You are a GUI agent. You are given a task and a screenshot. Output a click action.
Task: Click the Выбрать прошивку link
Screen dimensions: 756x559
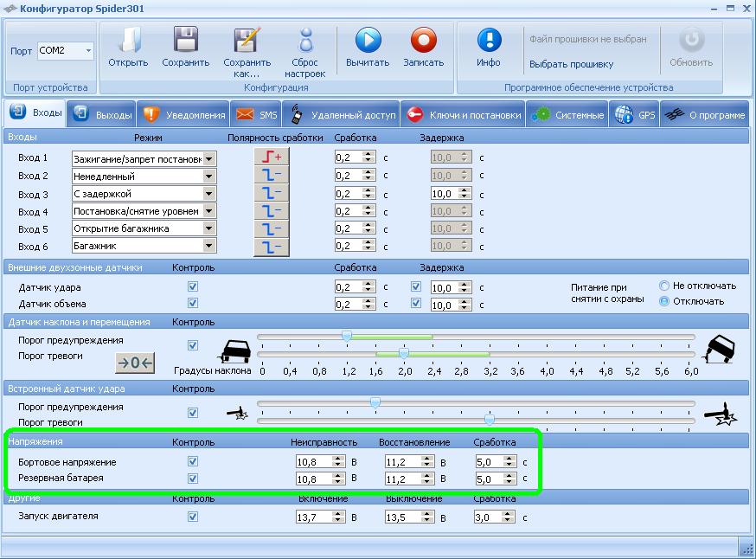571,64
